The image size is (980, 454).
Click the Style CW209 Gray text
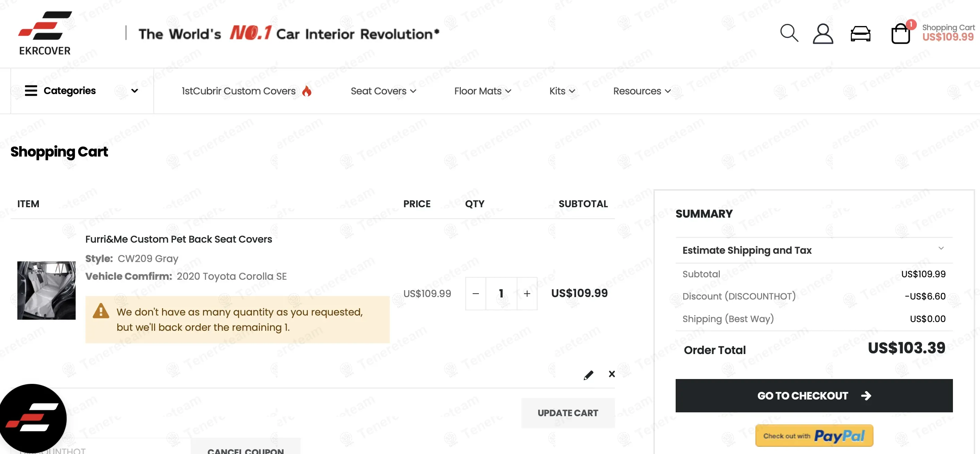pos(132,258)
